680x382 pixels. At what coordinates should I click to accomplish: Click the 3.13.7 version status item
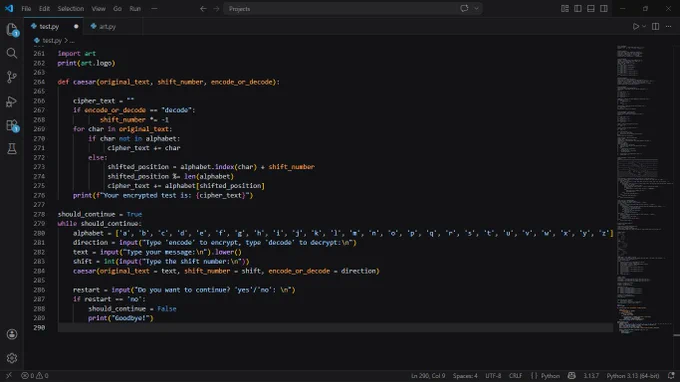pos(591,375)
